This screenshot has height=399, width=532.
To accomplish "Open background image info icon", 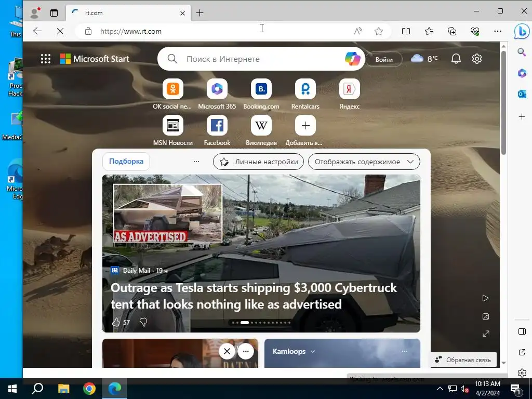I will tap(486, 316).
